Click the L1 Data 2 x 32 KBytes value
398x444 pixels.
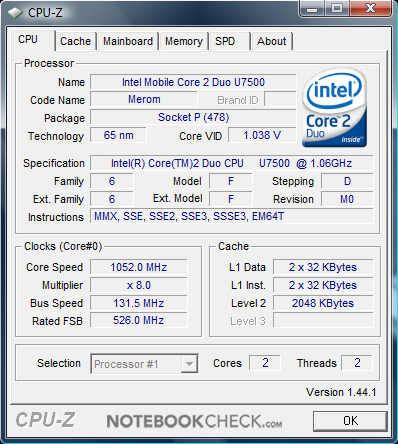point(323,267)
